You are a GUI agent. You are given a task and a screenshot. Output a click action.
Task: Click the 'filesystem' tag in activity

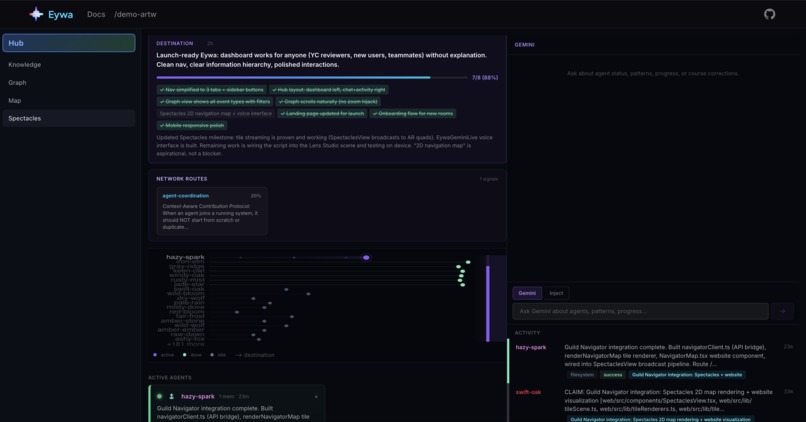582,375
